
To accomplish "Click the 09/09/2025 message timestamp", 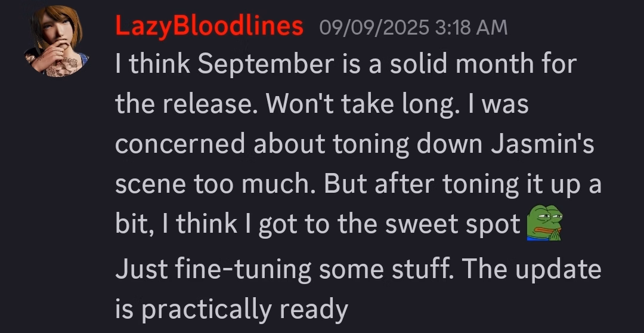I will [374, 27].
